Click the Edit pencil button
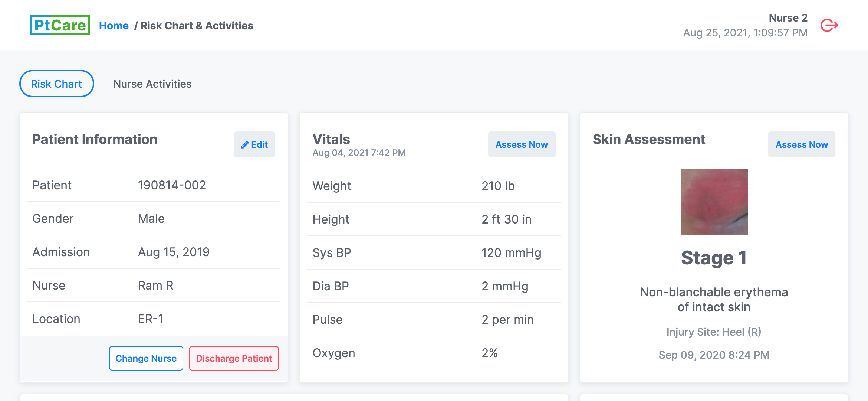This screenshot has width=868, height=401. 254,144
